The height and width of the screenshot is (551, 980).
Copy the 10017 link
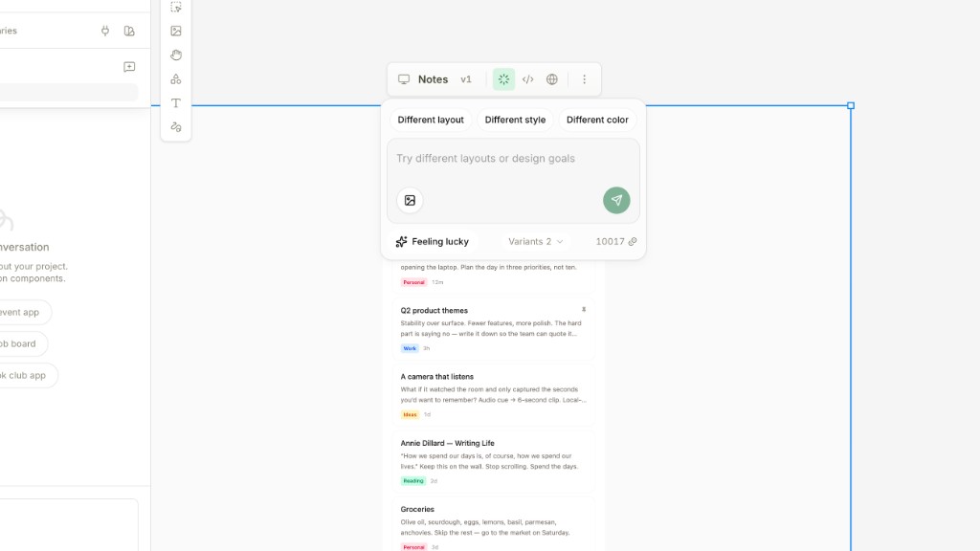tap(615, 242)
